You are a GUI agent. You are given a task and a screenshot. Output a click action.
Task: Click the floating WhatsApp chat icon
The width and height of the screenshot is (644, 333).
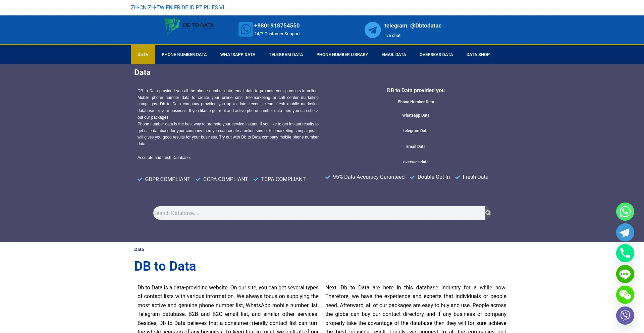coord(625,212)
